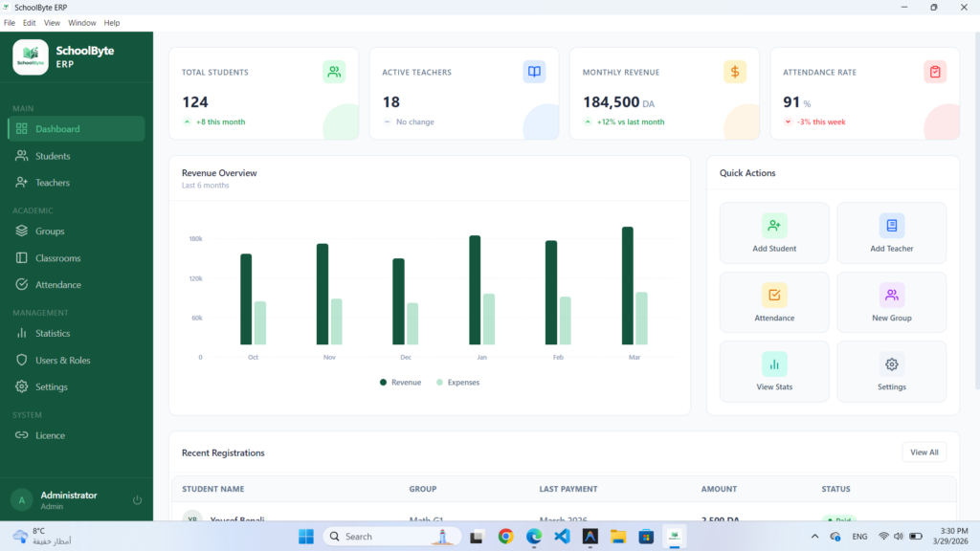Toggle the Expenses legend series

click(x=457, y=383)
